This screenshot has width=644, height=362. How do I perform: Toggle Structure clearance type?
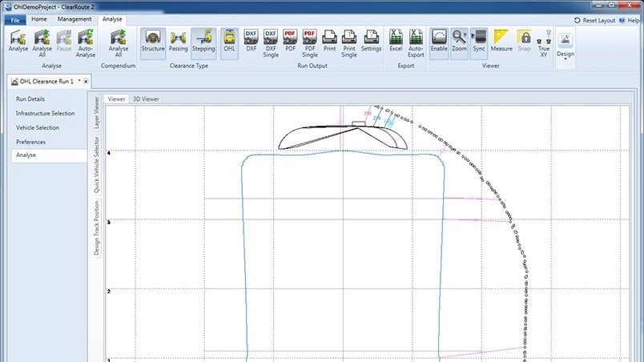point(153,43)
